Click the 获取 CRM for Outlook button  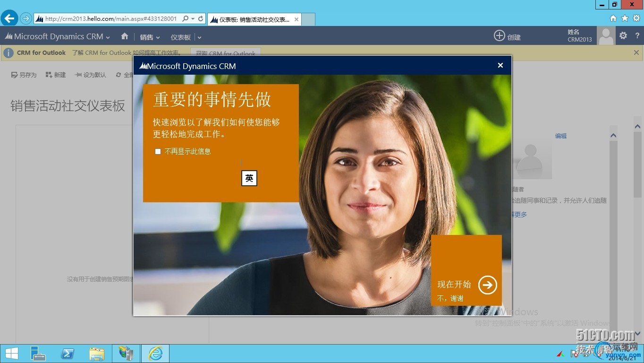click(x=226, y=53)
